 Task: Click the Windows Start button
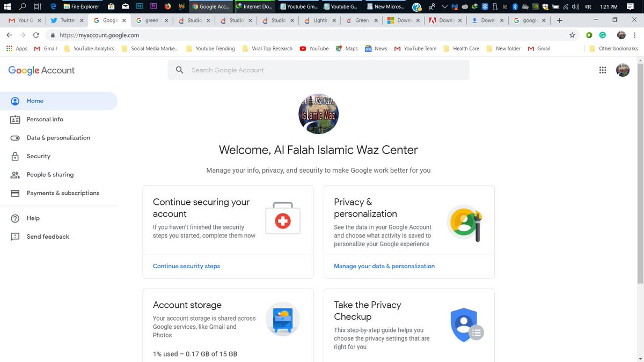coord(8,6)
